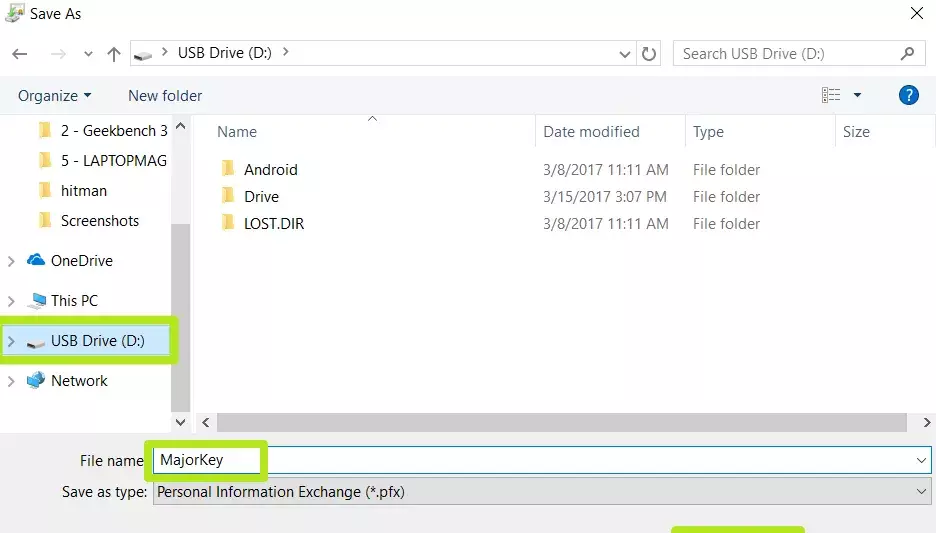
Task: Select the 2 - Geekbench 3 folder
Action: (x=103, y=131)
